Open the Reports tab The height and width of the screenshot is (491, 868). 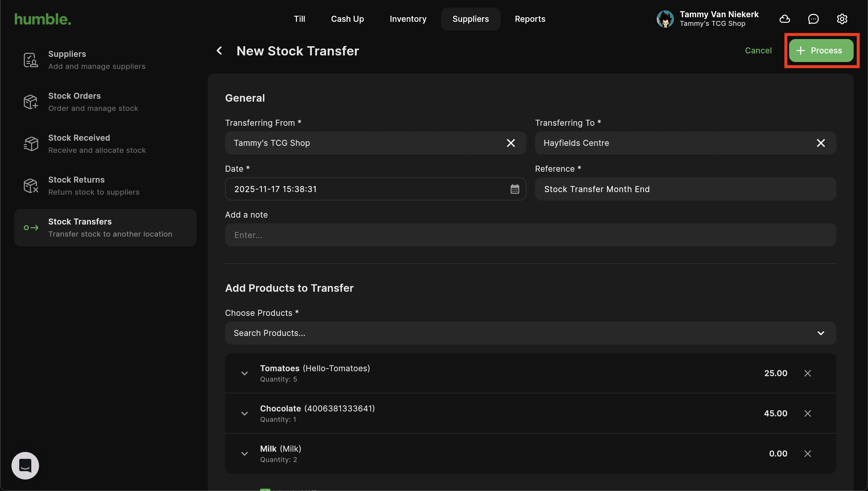click(530, 19)
